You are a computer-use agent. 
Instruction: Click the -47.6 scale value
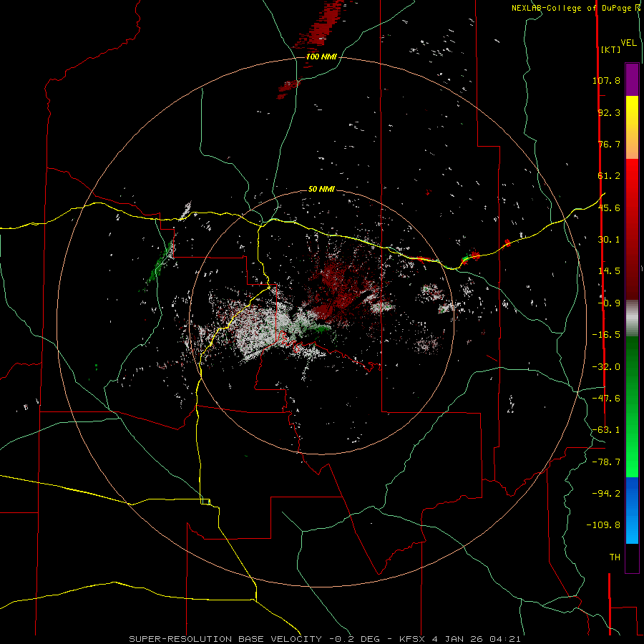coord(606,399)
